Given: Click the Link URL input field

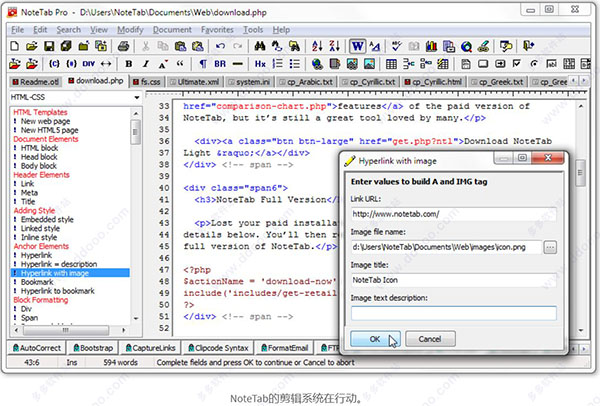Looking at the screenshot, I should coord(453,214).
